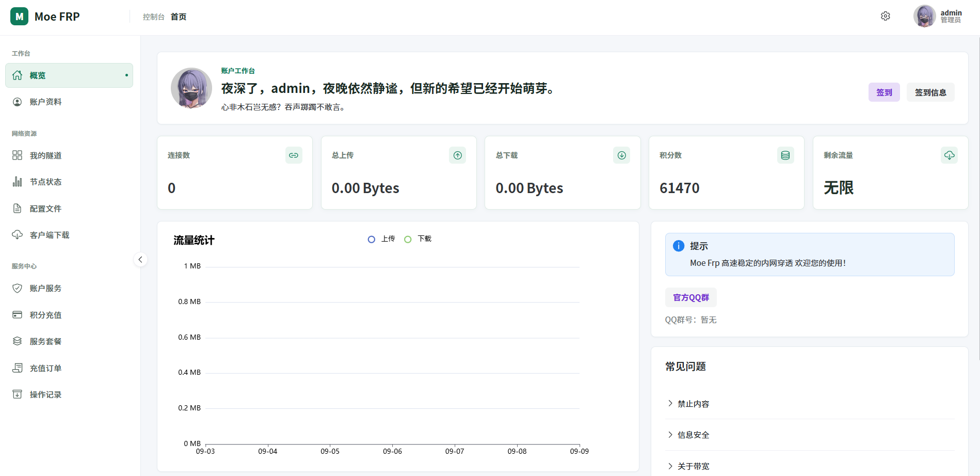Viewport: 980px width, 476px height.
Task: Click the download arrow icon on 总下载 card
Action: (x=622, y=155)
